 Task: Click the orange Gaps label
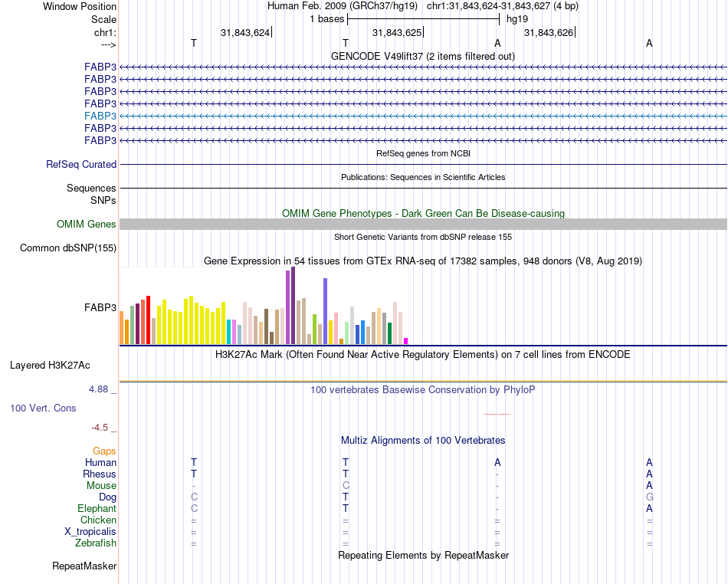point(104,451)
